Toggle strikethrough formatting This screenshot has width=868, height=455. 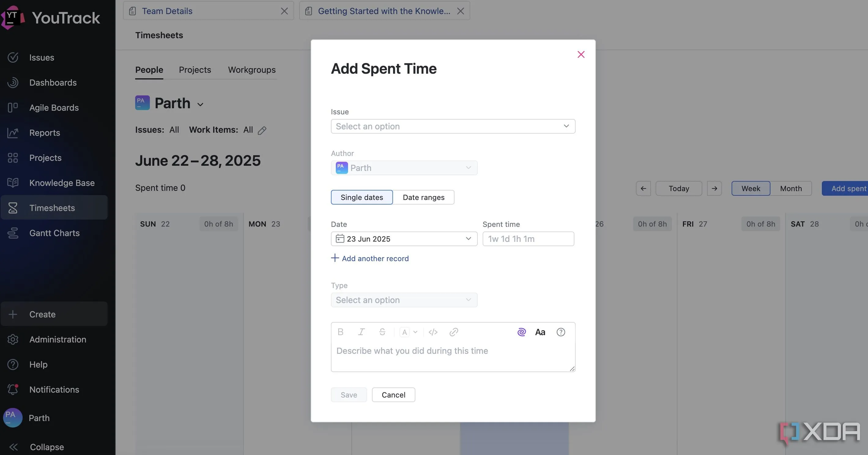[x=382, y=332]
